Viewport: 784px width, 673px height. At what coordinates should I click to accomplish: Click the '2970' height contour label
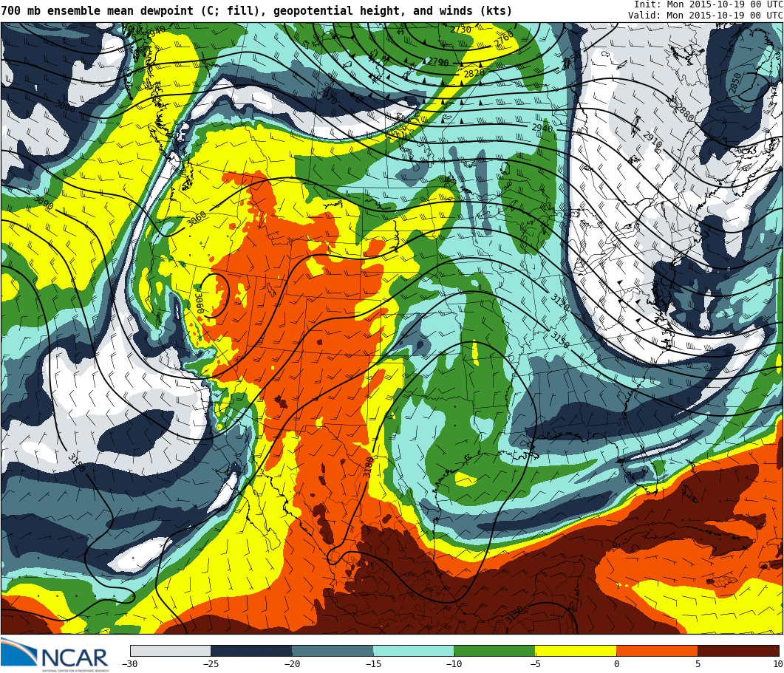[x=328, y=96]
